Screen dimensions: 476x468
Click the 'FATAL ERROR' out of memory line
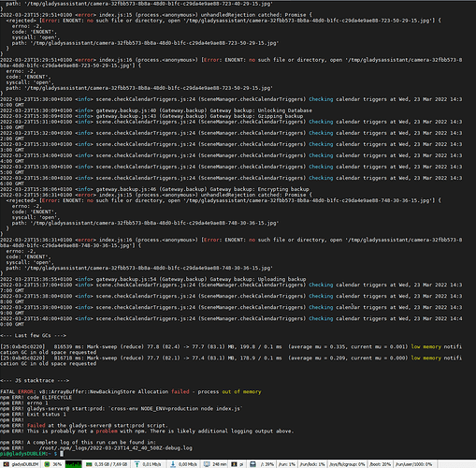(131, 391)
